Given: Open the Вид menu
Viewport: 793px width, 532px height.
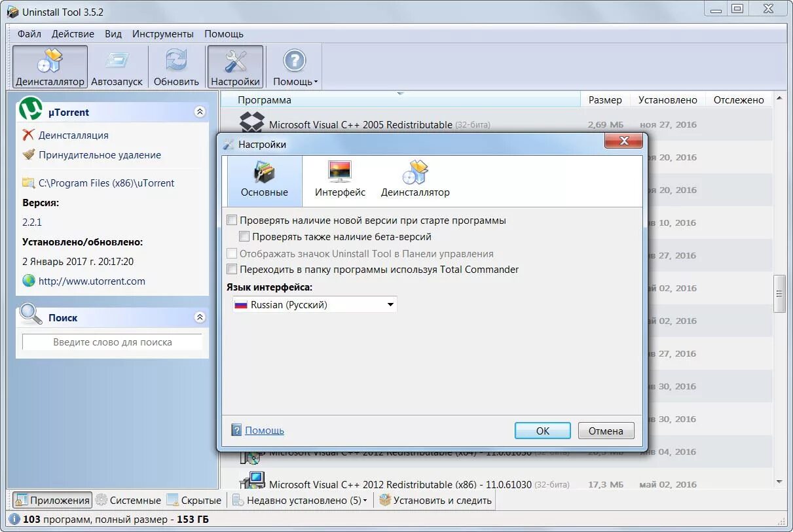Looking at the screenshot, I should click(113, 34).
